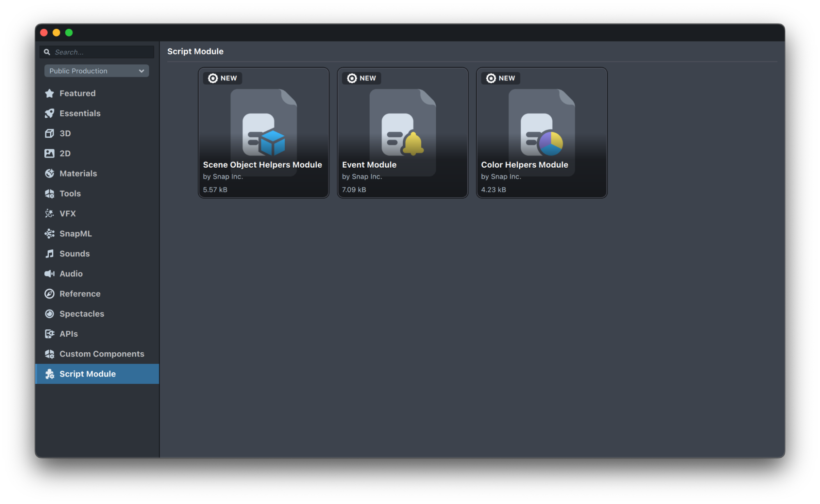Go to the APIs category
Viewport: 820px width, 504px height.
pos(69,334)
